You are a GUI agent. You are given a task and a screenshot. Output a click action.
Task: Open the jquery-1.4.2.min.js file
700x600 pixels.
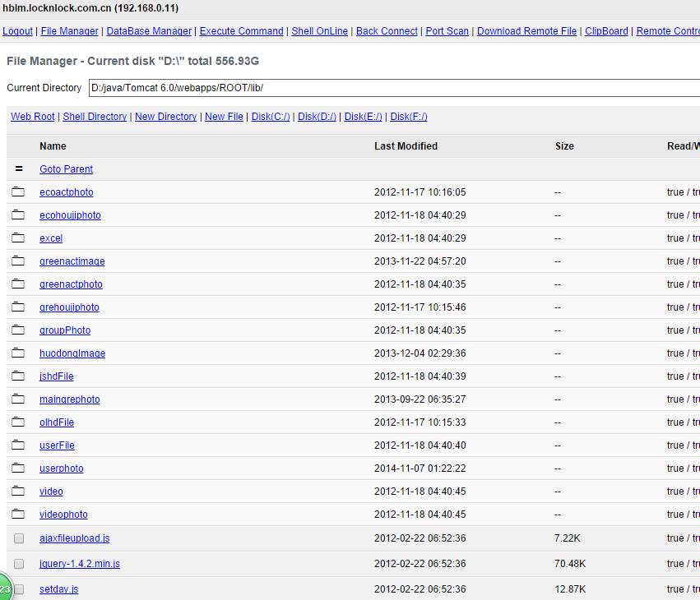[80, 563]
